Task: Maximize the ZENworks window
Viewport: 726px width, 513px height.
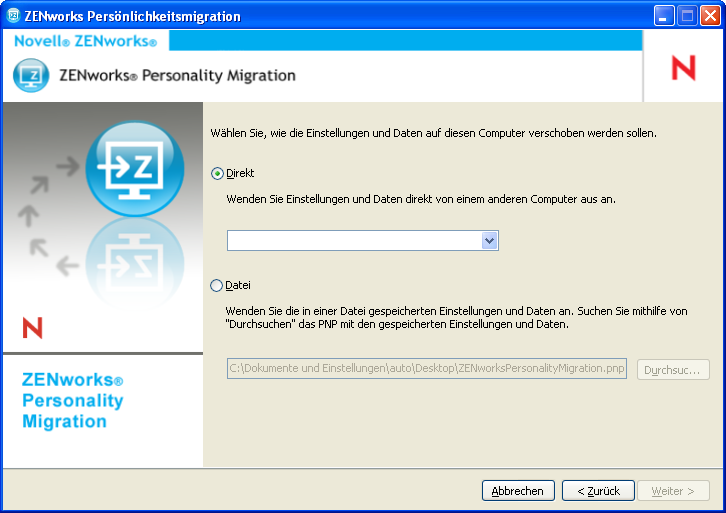Action: (687, 16)
